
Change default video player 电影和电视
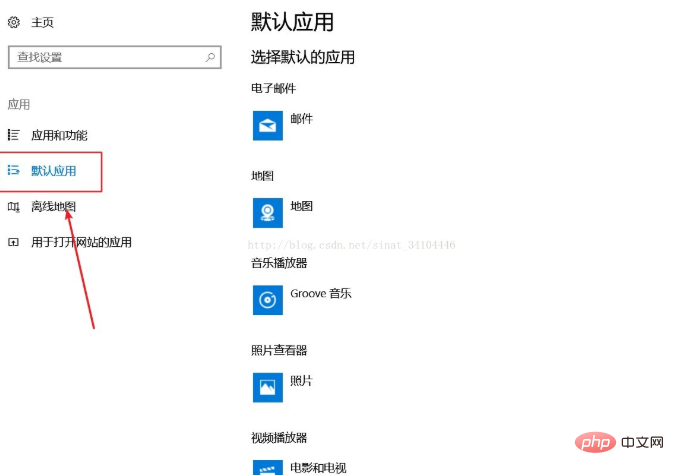pyautogui.click(x=319, y=468)
